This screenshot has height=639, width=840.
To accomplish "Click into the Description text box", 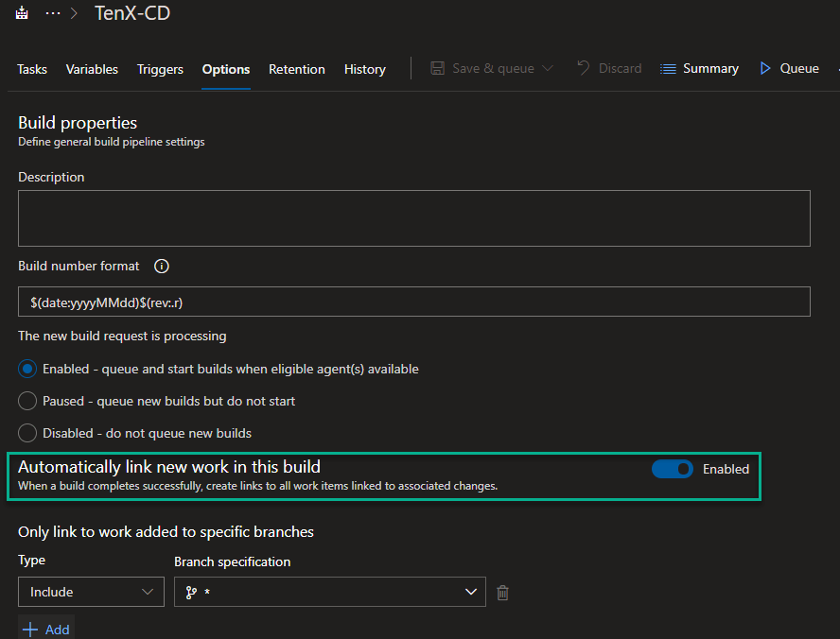I will (x=413, y=218).
